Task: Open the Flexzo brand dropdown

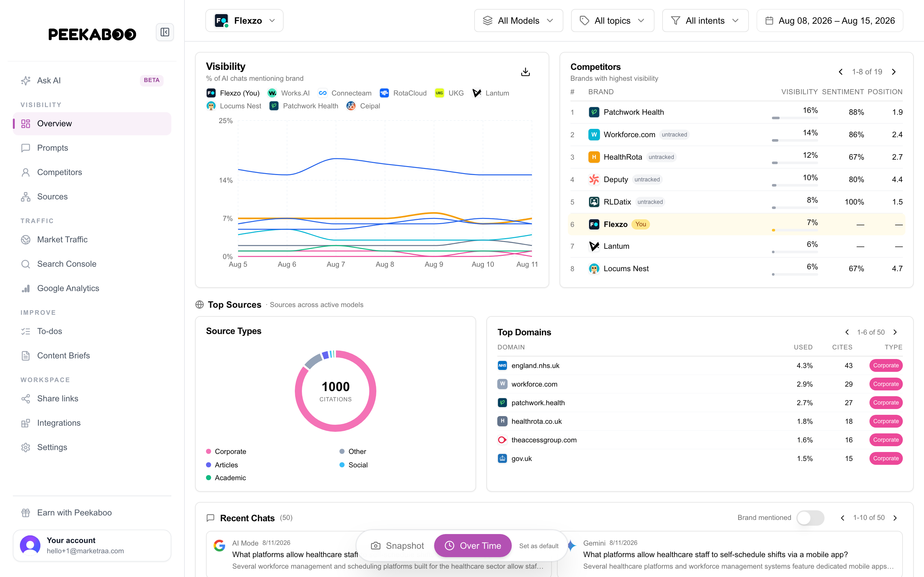Action: pos(244,21)
